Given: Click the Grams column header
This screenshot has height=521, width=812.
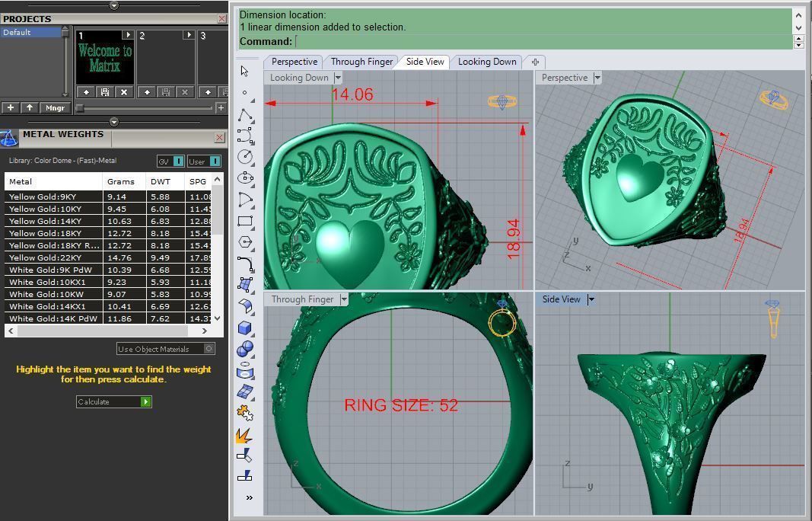Looking at the screenshot, I should (124, 181).
